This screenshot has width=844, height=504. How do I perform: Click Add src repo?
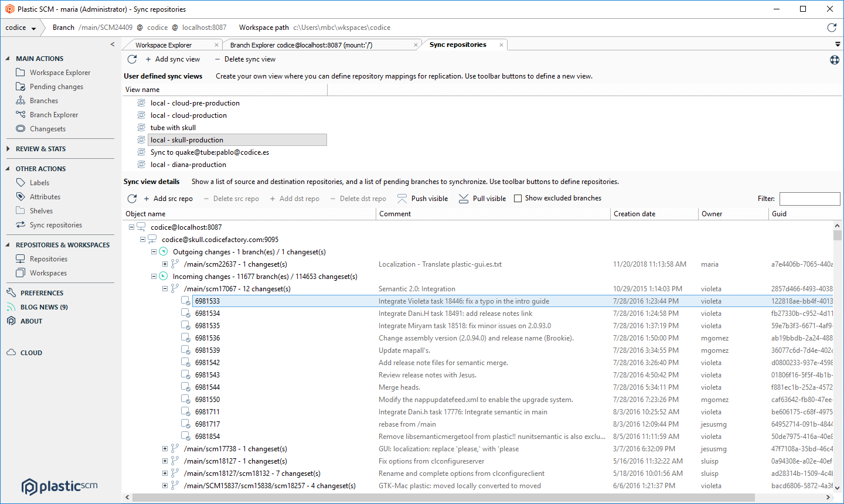pyautogui.click(x=168, y=199)
